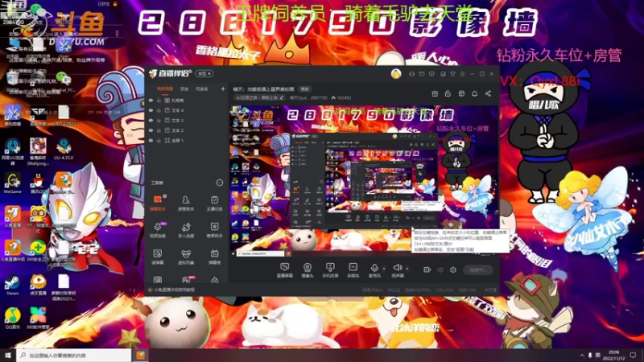The image size is (644, 362).
Task: Toggle visibility of the 文本 2 layer
Action: (151, 130)
